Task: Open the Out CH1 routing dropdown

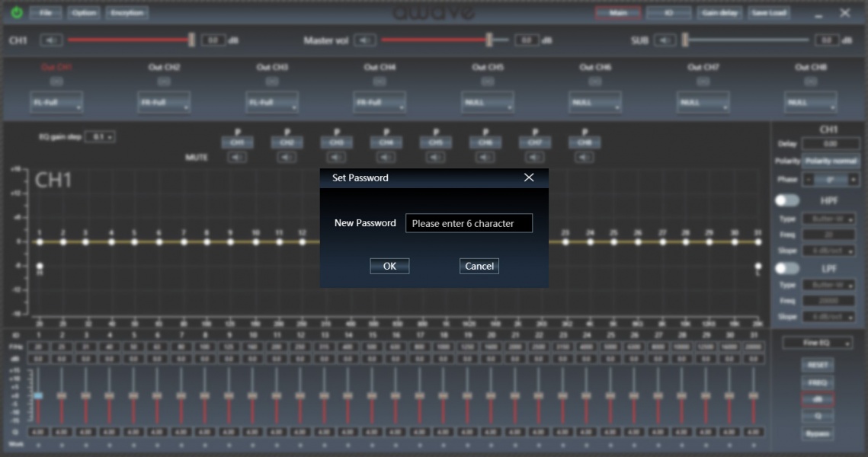Action: tap(56, 102)
